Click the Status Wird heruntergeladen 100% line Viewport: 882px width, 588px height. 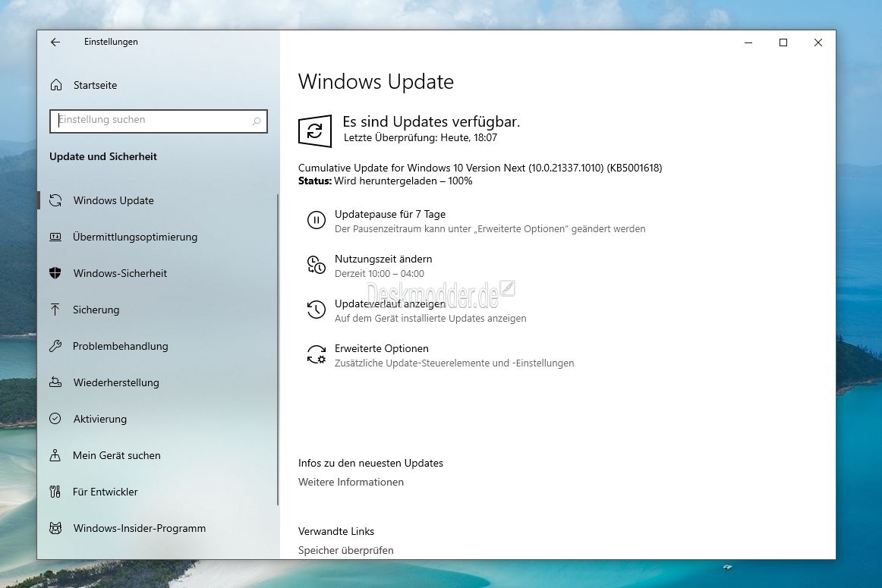pos(386,181)
